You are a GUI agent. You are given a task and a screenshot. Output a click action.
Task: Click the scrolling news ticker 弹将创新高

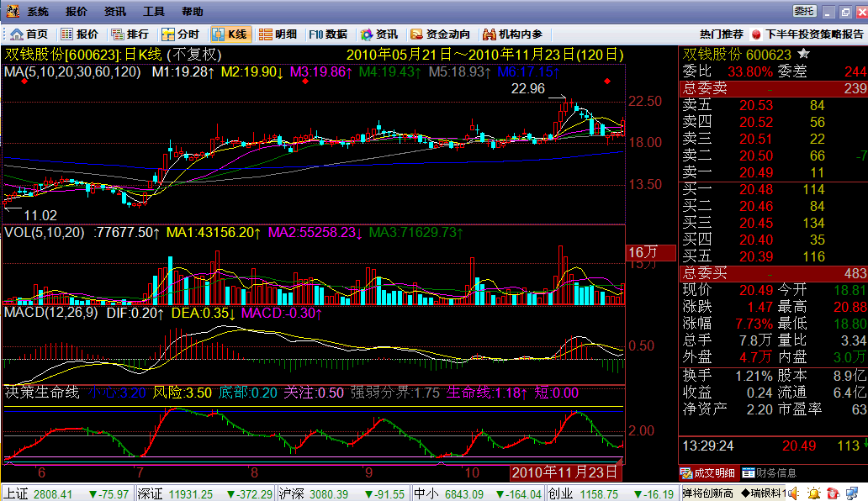707,493
